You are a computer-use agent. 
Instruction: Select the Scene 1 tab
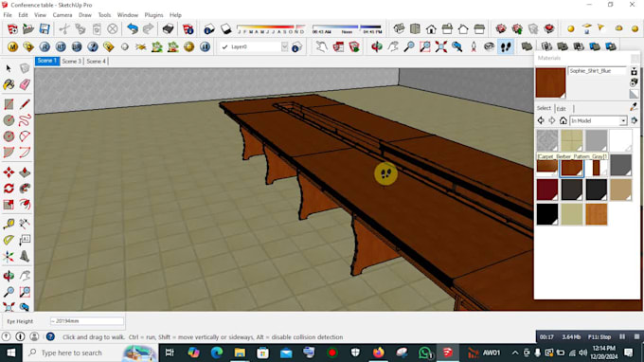(46, 61)
